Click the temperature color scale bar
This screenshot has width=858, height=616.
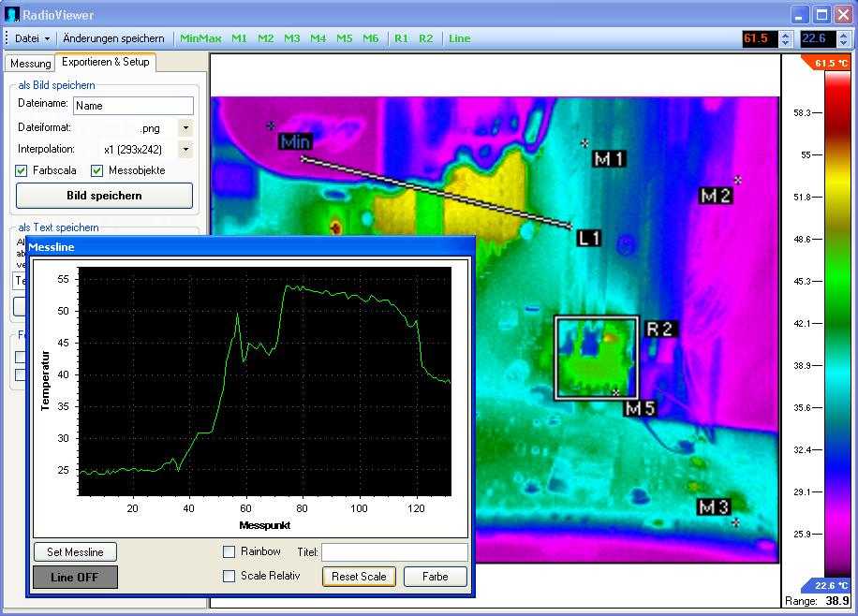click(836, 323)
